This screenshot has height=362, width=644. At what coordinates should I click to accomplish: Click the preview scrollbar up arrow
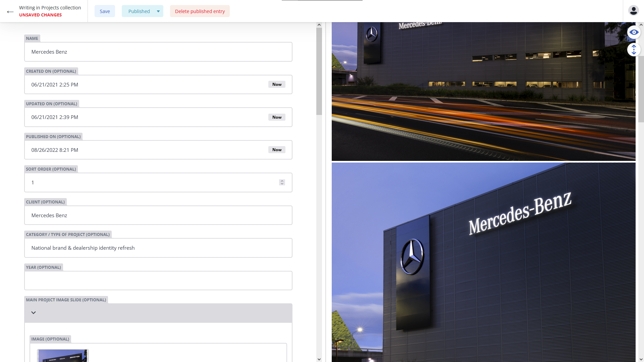(641, 25)
